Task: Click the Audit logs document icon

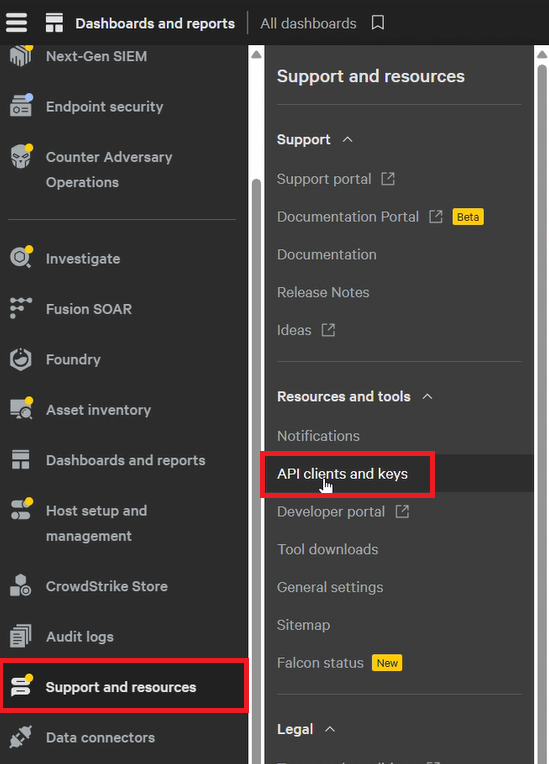Action: pos(20,636)
